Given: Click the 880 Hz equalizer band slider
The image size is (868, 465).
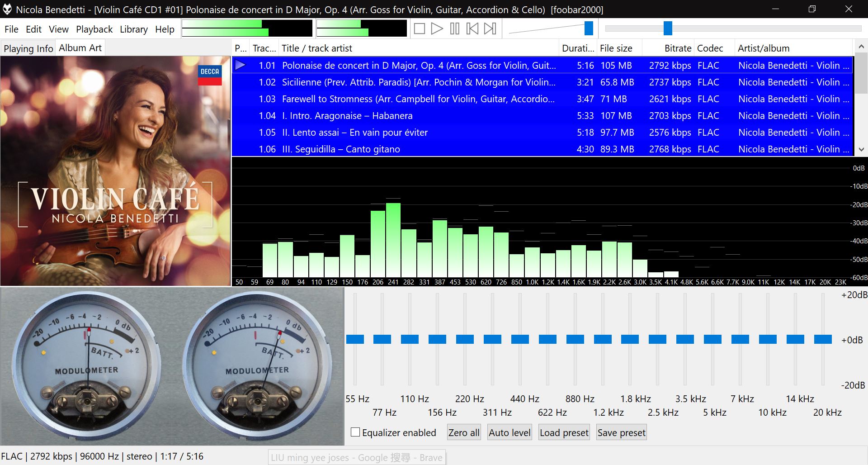Looking at the screenshot, I should coord(576,339).
